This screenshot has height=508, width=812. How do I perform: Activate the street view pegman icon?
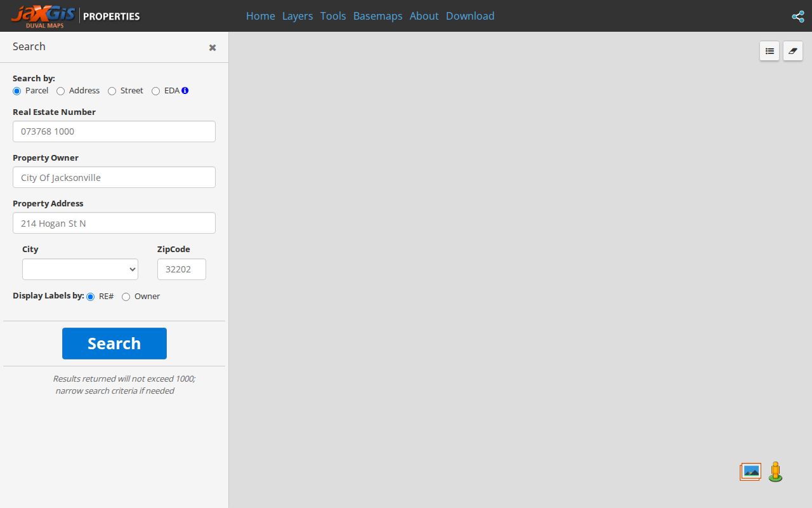click(x=775, y=472)
